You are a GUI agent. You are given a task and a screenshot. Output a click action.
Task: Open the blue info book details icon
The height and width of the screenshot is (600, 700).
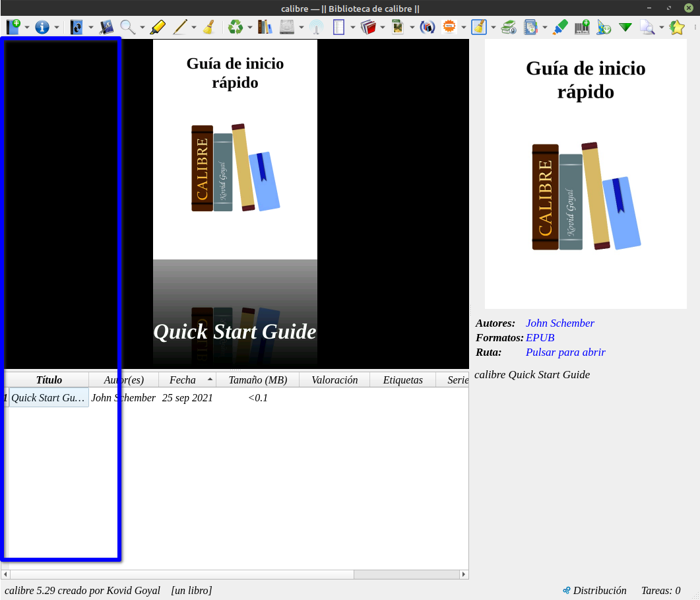click(x=42, y=27)
